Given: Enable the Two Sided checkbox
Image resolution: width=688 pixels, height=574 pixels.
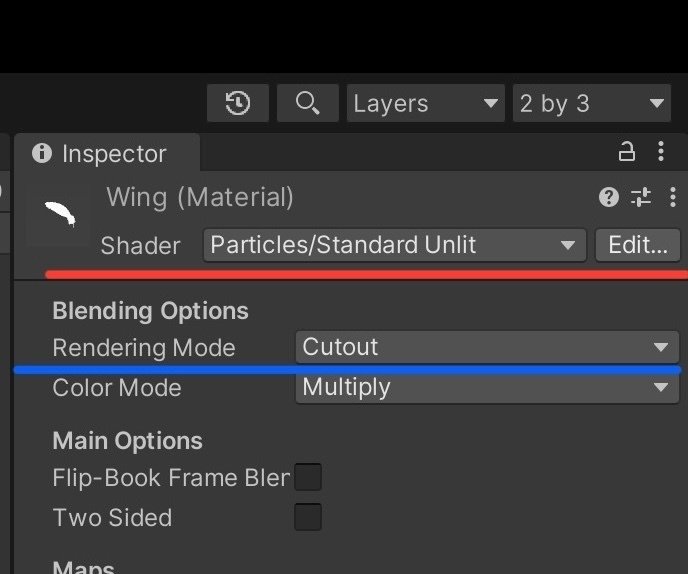Looking at the screenshot, I should click(x=308, y=517).
